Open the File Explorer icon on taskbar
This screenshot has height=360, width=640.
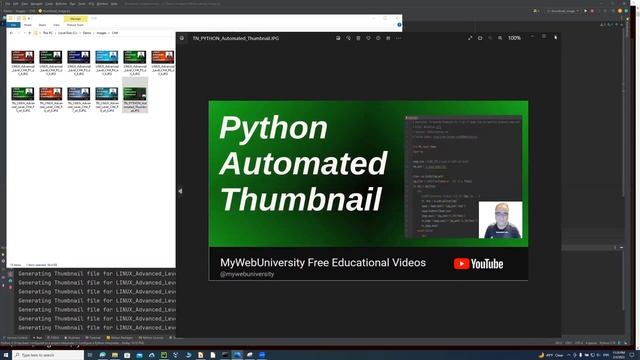click(x=115, y=355)
